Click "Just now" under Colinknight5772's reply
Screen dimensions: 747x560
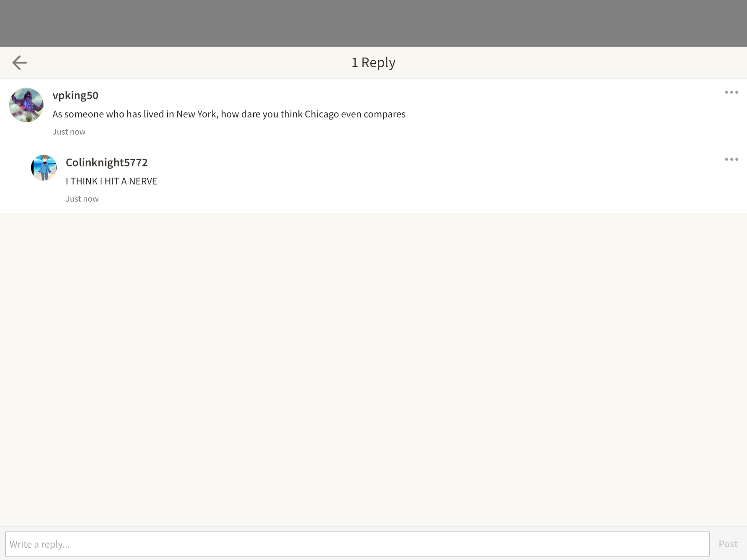[x=82, y=199]
